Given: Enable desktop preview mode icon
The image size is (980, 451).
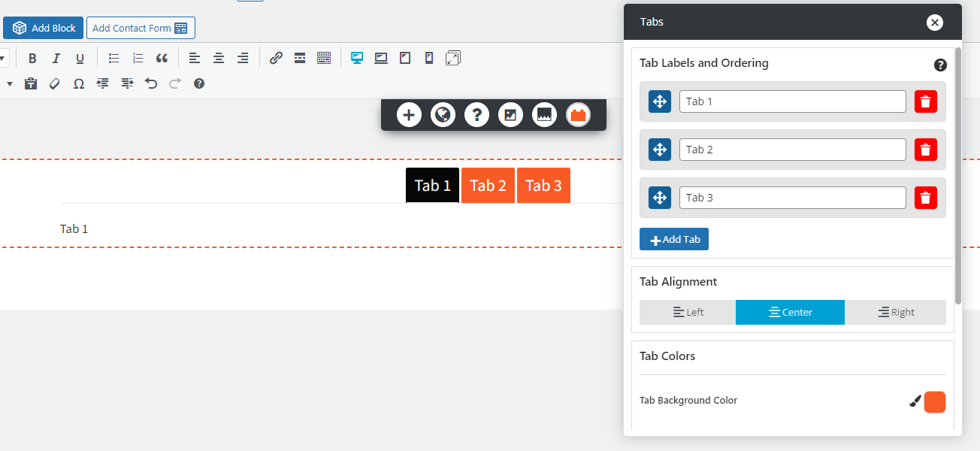Looking at the screenshot, I should pyautogui.click(x=358, y=59).
